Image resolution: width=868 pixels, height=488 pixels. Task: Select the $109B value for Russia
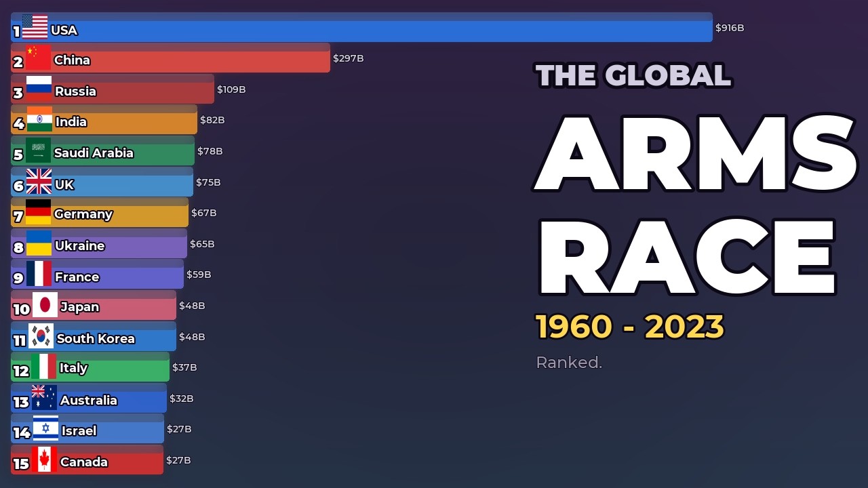pos(231,89)
